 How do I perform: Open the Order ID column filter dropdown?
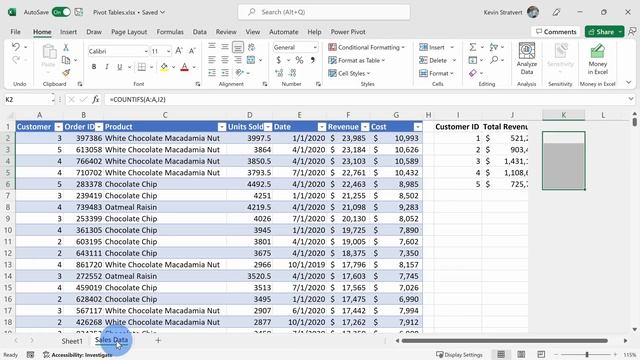[99, 127]
